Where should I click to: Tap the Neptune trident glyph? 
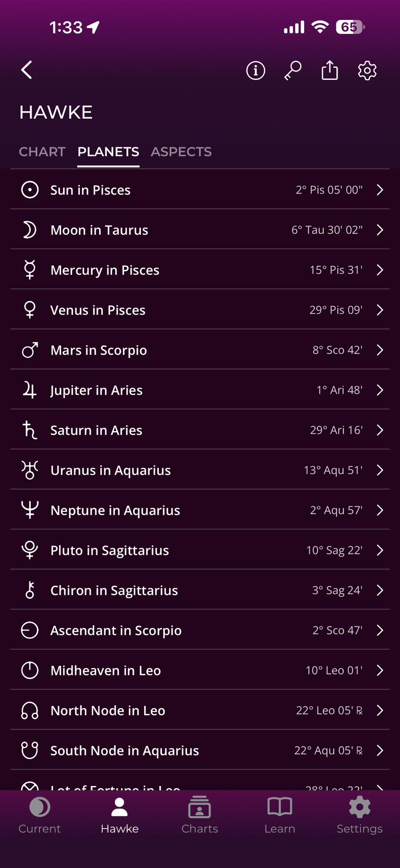(x=30, y=510)
